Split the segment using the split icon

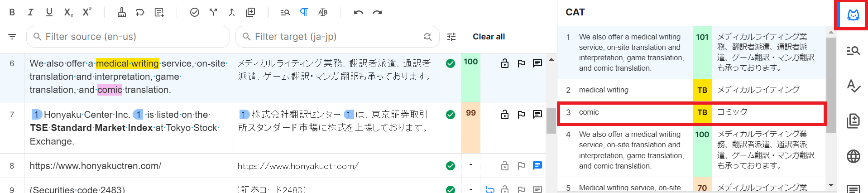(213, 12)
